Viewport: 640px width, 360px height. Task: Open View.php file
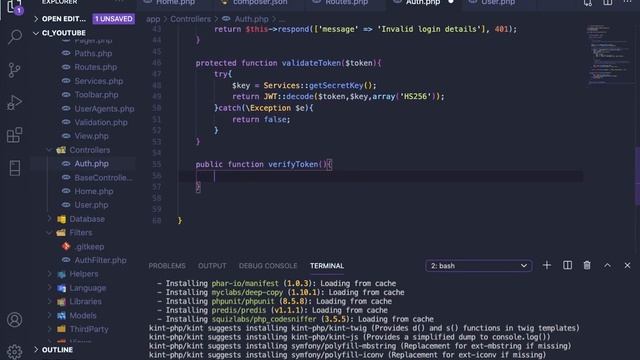point(91,136)
